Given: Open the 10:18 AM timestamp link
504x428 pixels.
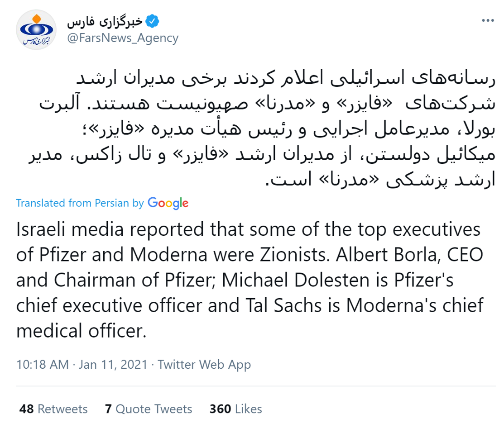Looking at the screenshot, I should 43,365.
